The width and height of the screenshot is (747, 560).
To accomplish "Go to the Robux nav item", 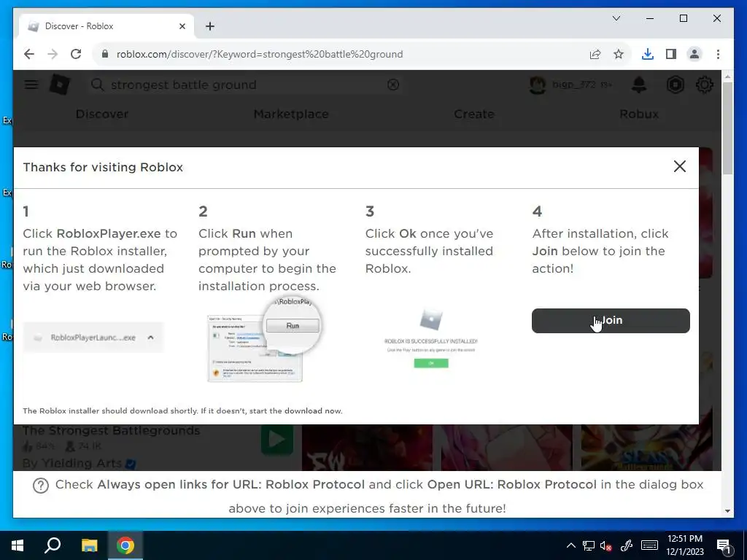I will [x=639, y=114].
